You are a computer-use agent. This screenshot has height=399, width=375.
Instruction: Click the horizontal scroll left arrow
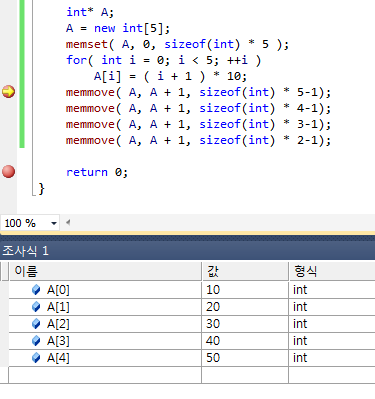[68, 223]
